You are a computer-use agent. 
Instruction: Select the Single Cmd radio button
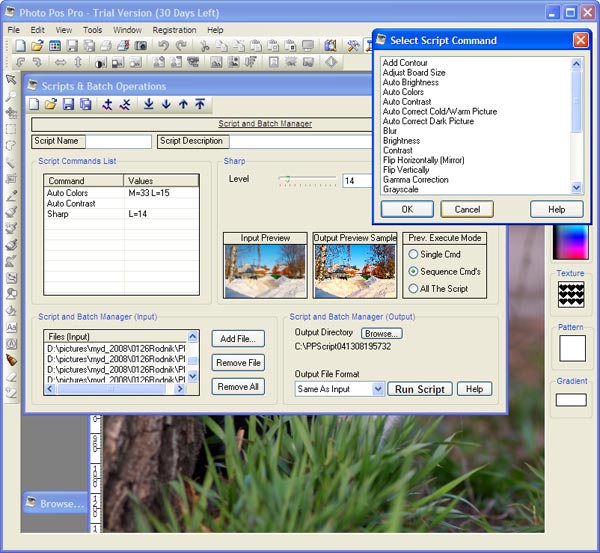point(413,254)
